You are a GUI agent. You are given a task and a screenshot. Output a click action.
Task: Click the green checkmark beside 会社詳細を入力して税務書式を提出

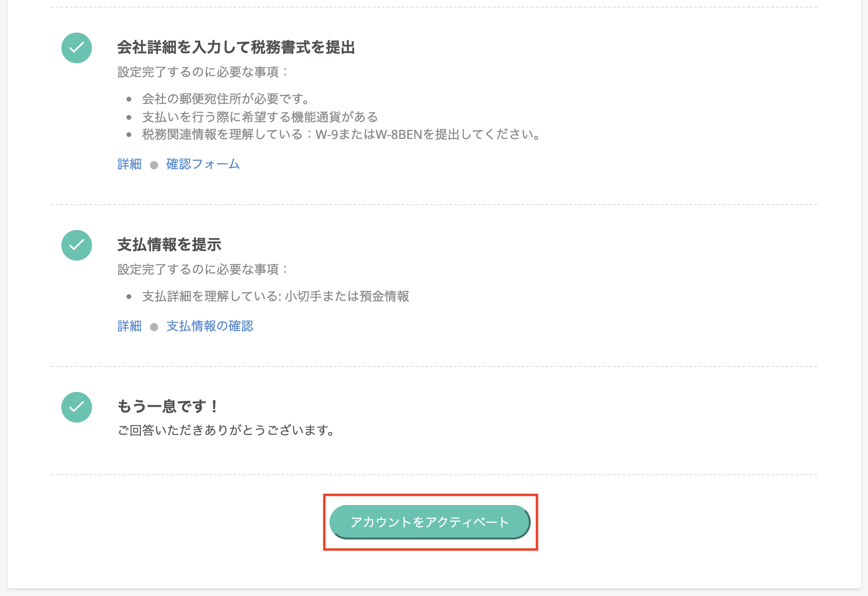[x=77, y=48]
